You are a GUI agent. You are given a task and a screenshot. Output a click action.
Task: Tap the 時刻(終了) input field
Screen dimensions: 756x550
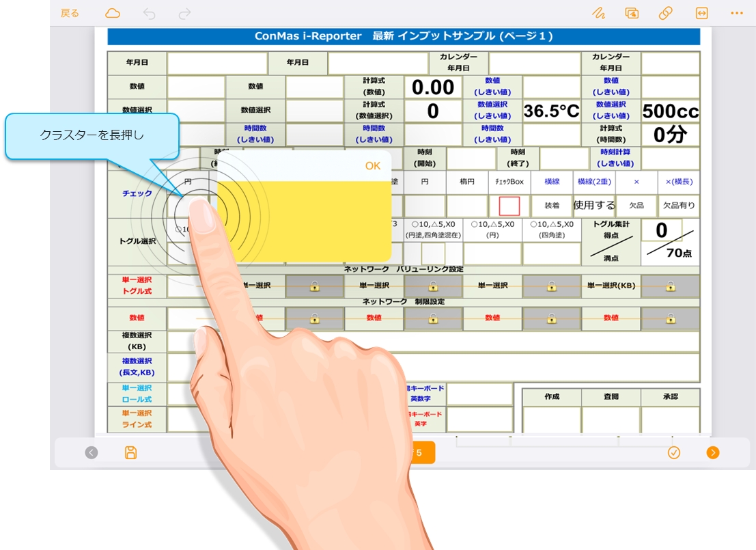(x=564, y=159)
